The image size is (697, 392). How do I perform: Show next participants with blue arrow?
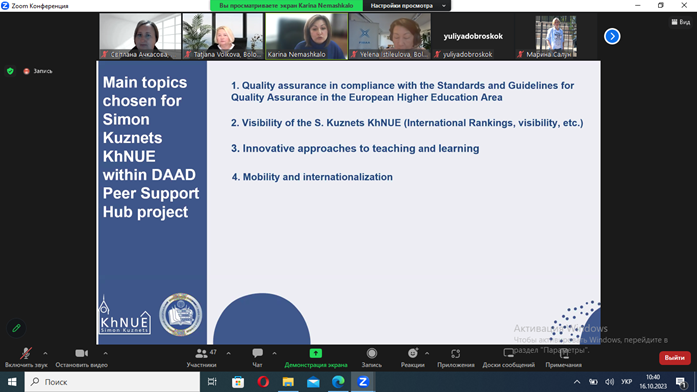point(612,36)
